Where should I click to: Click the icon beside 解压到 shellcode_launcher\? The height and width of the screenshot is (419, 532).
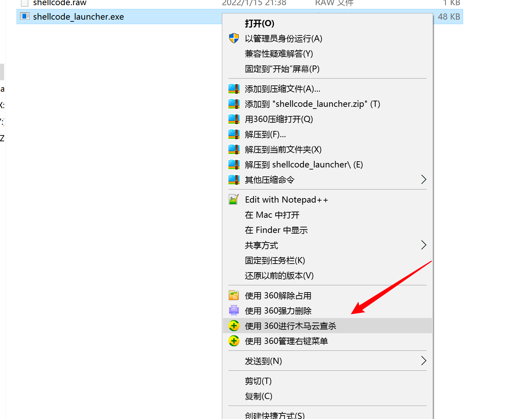pos(234,165)
